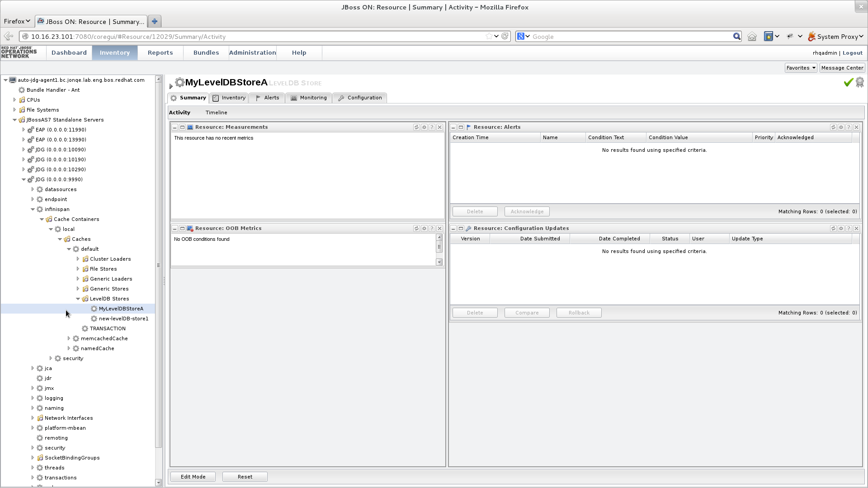Viewport: 868px width, 488px height.
Task: Switch to the Timeline tab
Action: click(x=217, y=112)
